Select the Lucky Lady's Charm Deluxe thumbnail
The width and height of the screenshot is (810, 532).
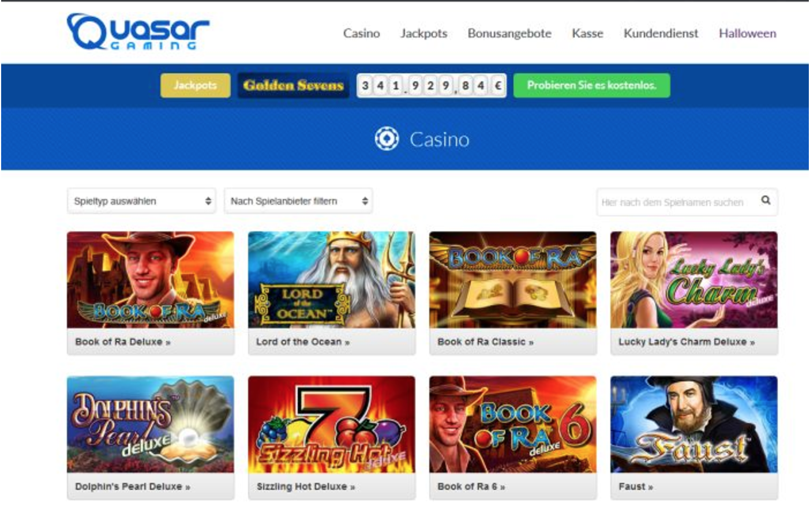694,280
